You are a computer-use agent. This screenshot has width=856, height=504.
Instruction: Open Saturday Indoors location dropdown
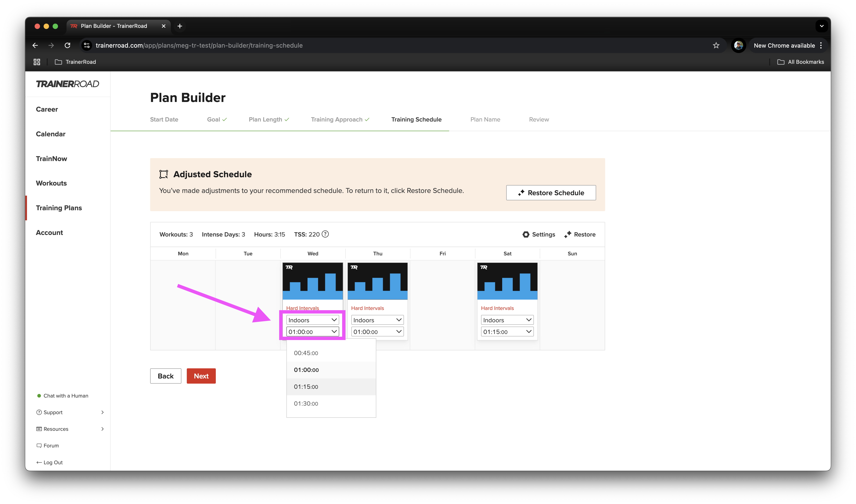coord(507,320)
